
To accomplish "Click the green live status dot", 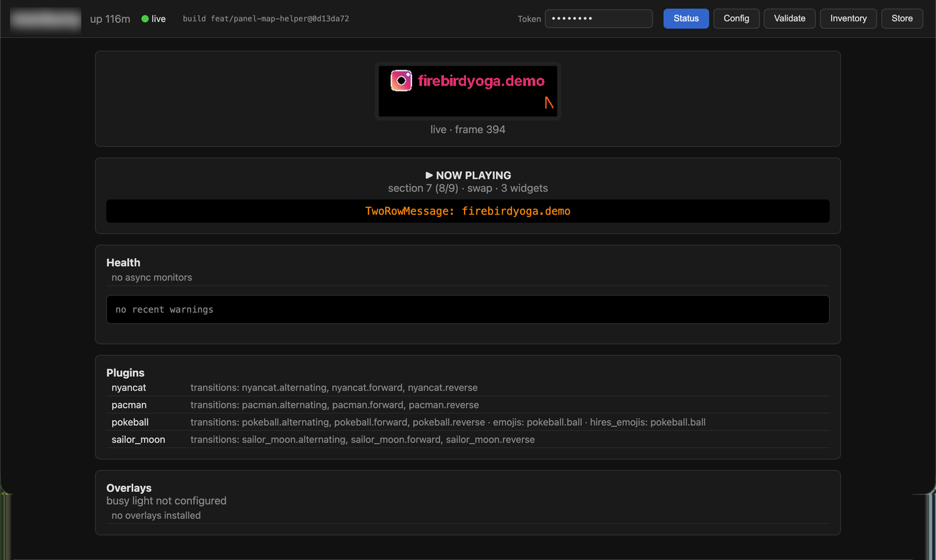I will (145, 19).
